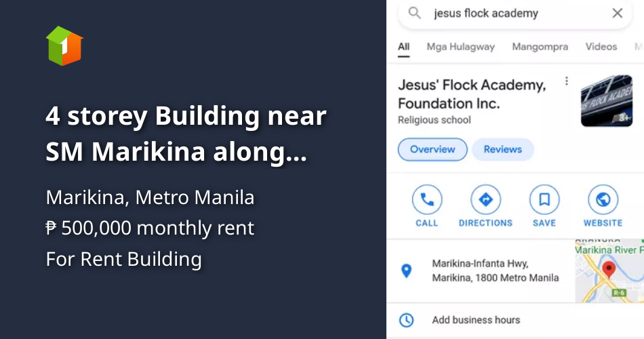Switch to the All tab

click(x=404, y=47)
